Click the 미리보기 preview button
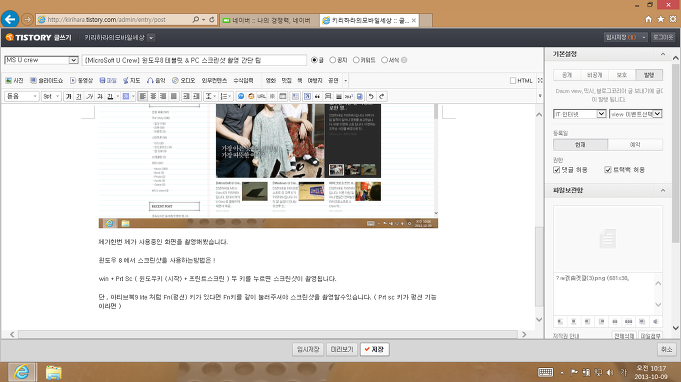This screenshot has width=681, height=382. (x=342, y=349)
